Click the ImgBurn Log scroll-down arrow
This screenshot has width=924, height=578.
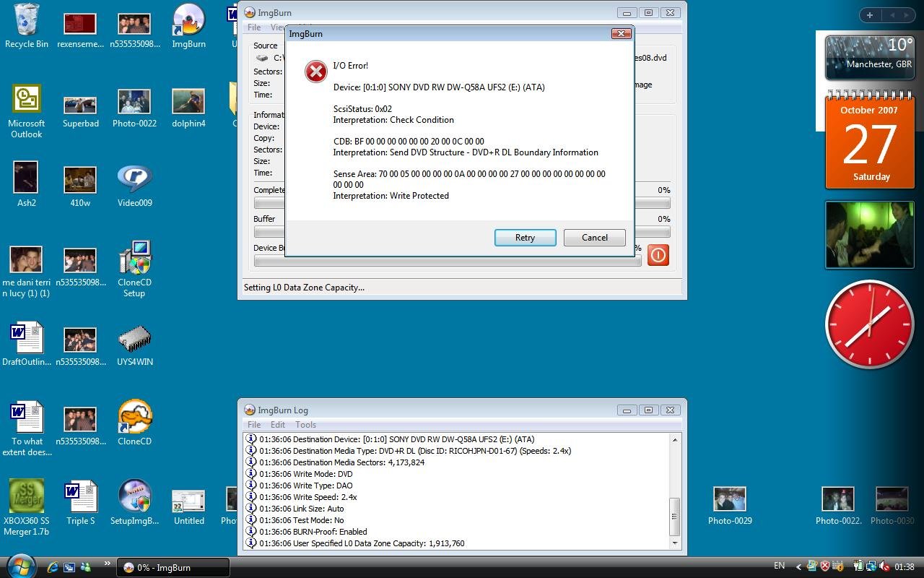pos(675,543)
